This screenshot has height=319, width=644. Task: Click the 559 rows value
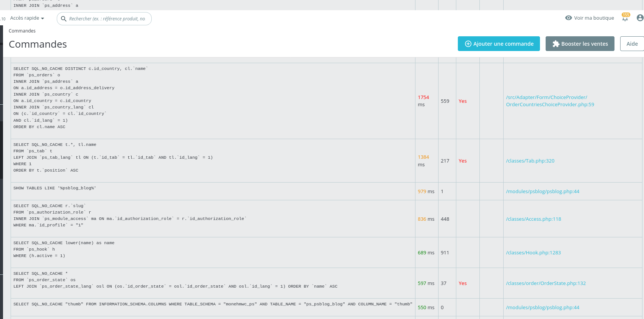pyautogui.click(x=445, y=101)
